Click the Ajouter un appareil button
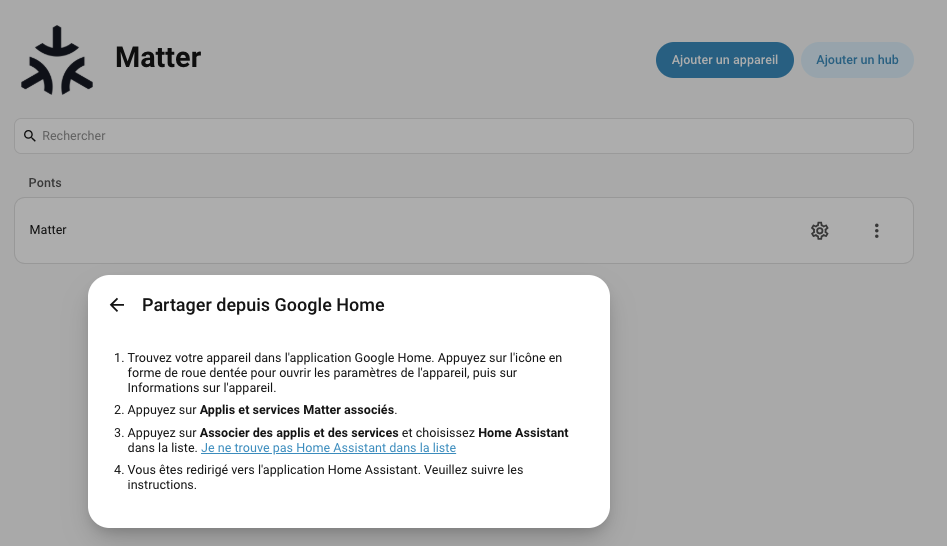Viewport: 947px width, 546px height. [x=725, y=60]
